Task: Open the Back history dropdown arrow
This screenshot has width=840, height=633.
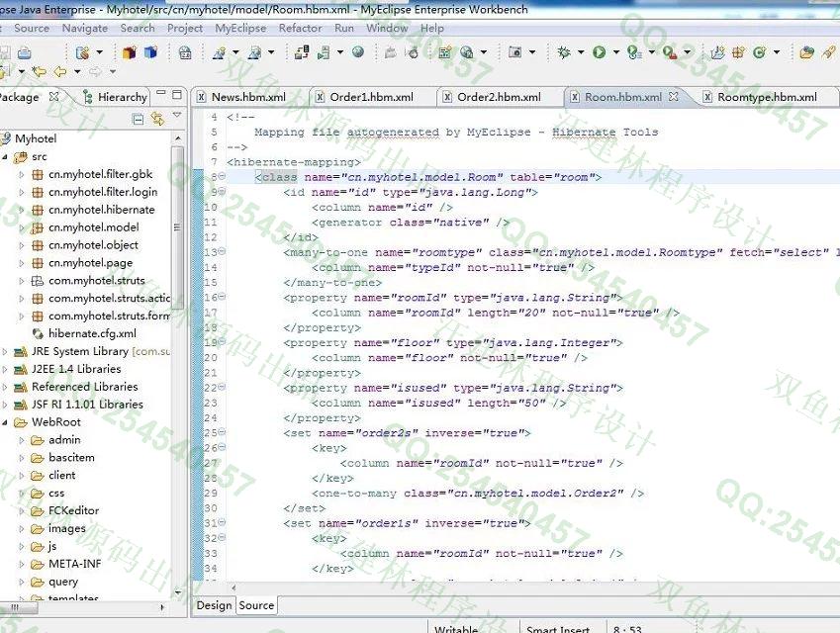Action: [x=77, y=71]
